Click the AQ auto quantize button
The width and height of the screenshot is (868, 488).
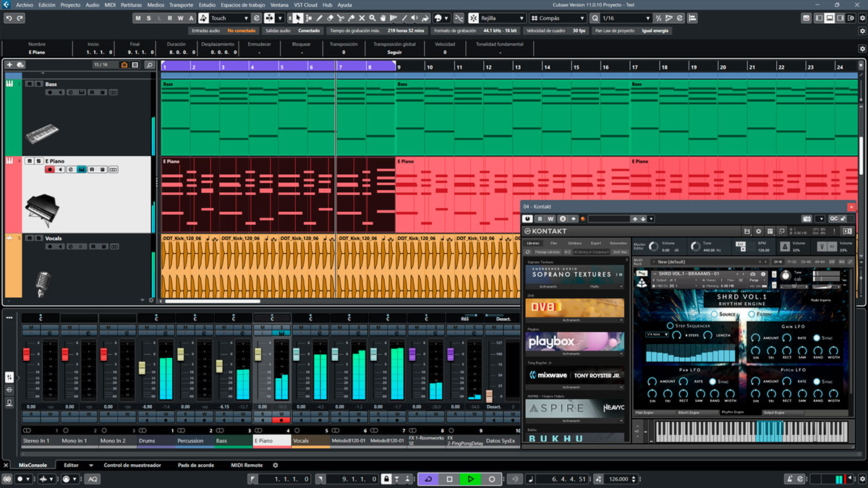(93, 479)
